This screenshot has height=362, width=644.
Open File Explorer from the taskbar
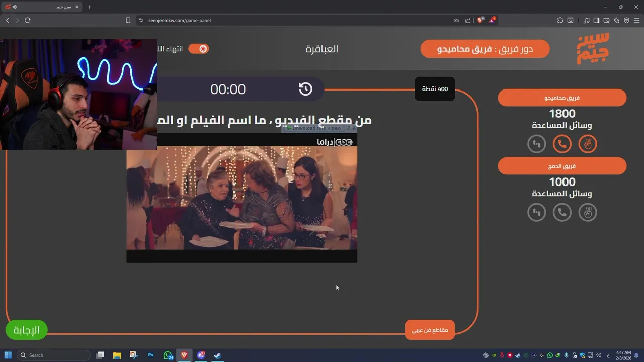point(117,355)
